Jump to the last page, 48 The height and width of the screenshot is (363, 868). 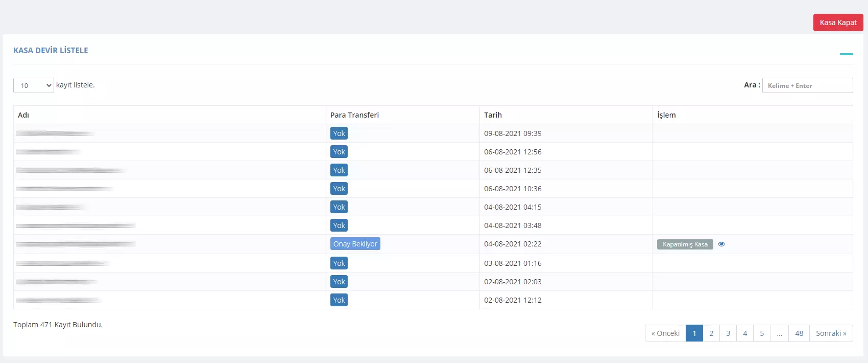tap(799, 333)
